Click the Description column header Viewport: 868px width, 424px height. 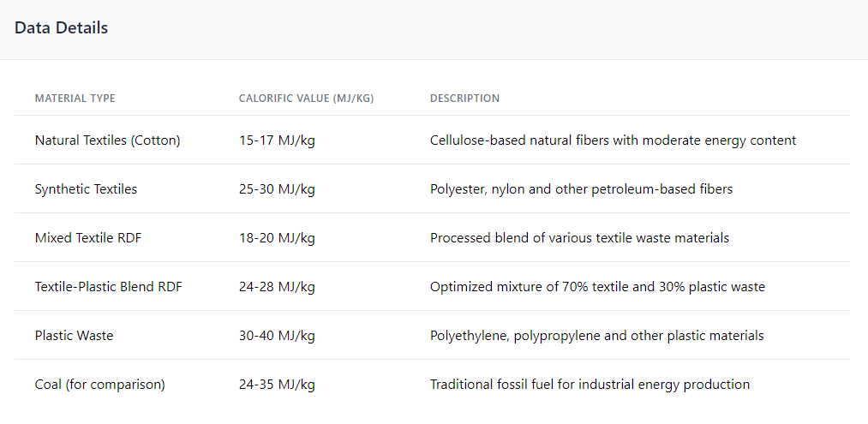click(x=464, y=99)
